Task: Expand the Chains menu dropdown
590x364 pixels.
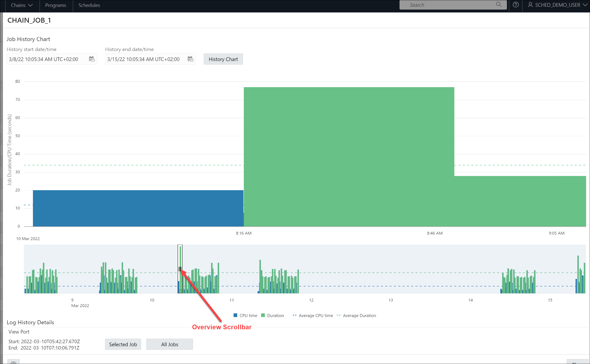Action: (22, 5)
